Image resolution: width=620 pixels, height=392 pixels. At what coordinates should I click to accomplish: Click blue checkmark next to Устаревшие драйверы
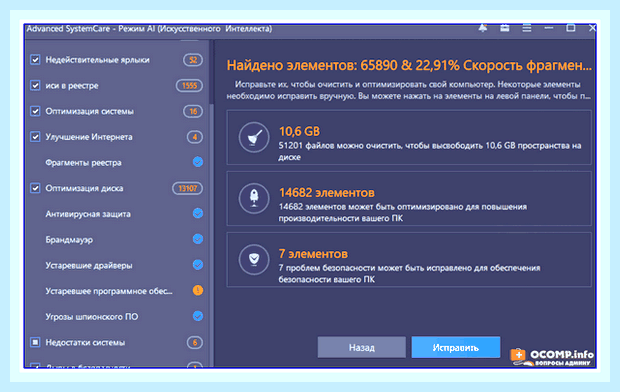(198, 265)
